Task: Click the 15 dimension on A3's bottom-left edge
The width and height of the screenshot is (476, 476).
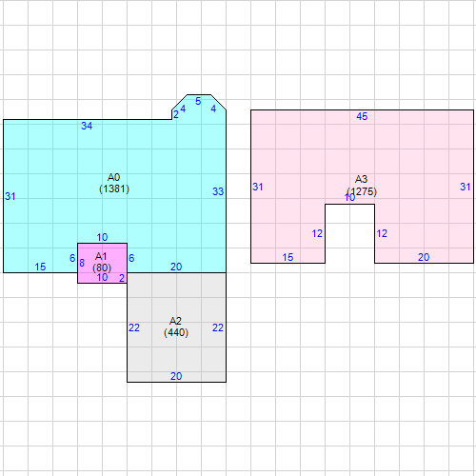Action: tap(288, 257)
